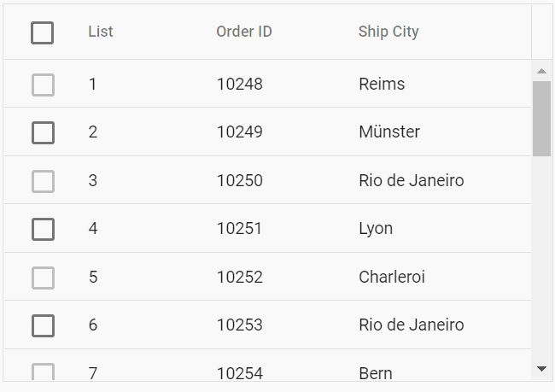Click the scrollbar up arrow
The image size is (555, 392).
point(541,71)
